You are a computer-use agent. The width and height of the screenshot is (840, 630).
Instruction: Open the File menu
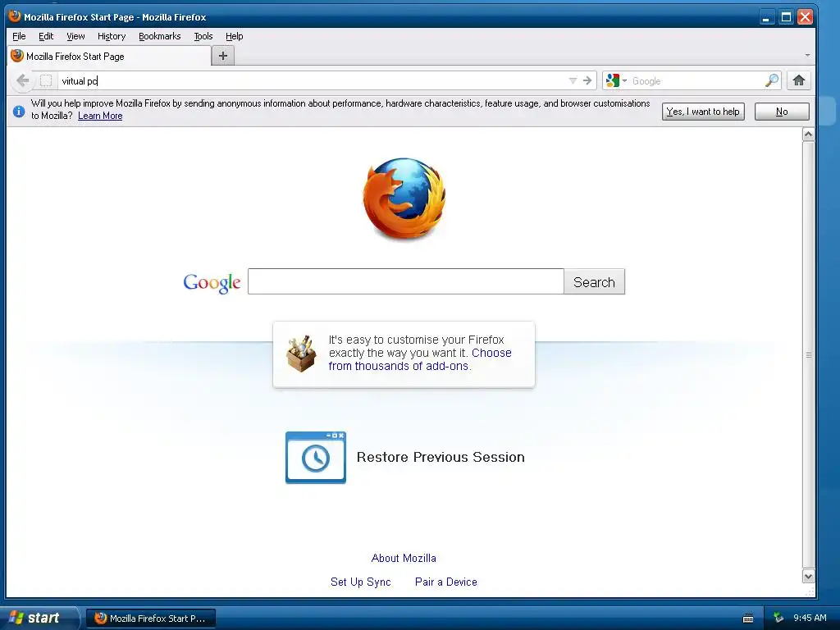[x=19, y=36]
